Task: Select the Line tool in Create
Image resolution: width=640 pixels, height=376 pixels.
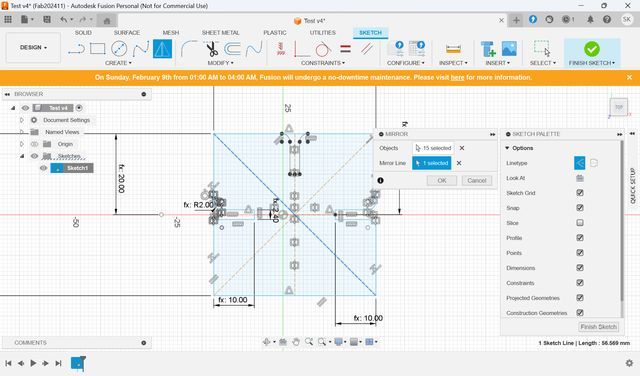Action: 76,49
